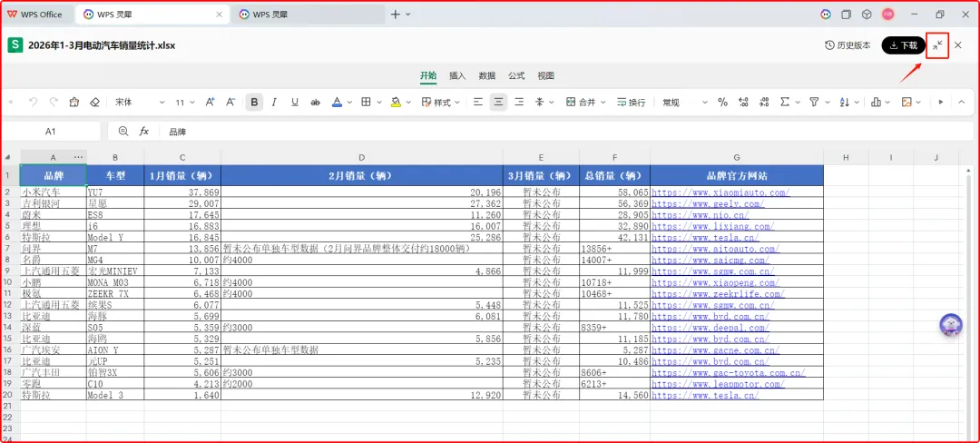Select the Format Painter icon
Image resolution: width=980 pixels, height=443 pixels.
[74, 102]
